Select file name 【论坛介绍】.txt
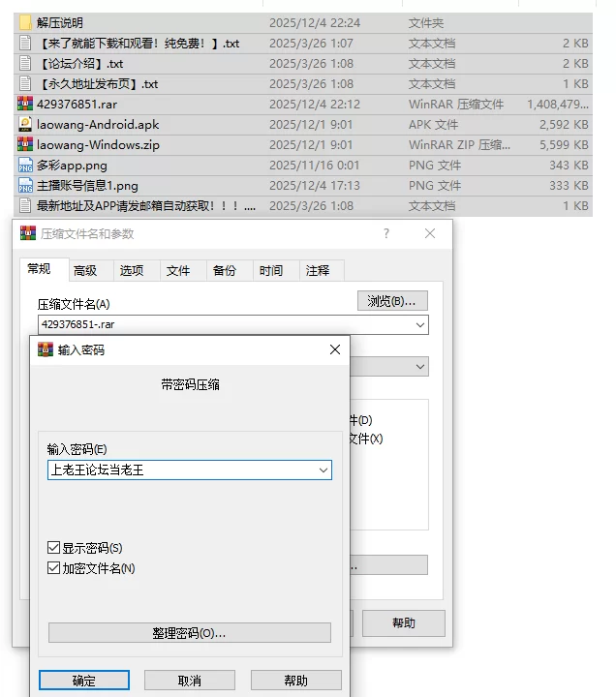Screen dimensions: 616x697 pyautogui.click(x=81, y=64)
